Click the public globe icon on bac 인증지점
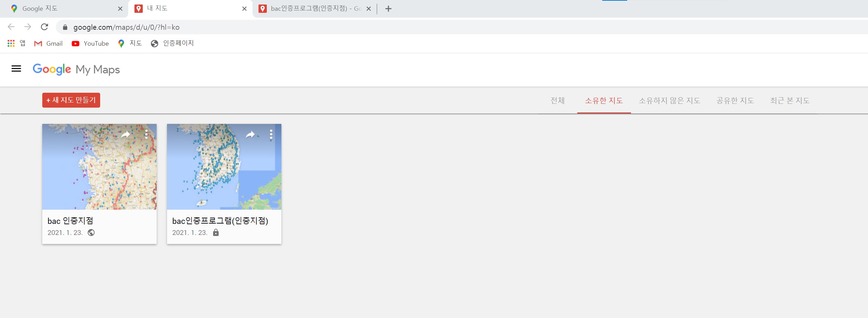Screen dimensions: 868x318 91,233
